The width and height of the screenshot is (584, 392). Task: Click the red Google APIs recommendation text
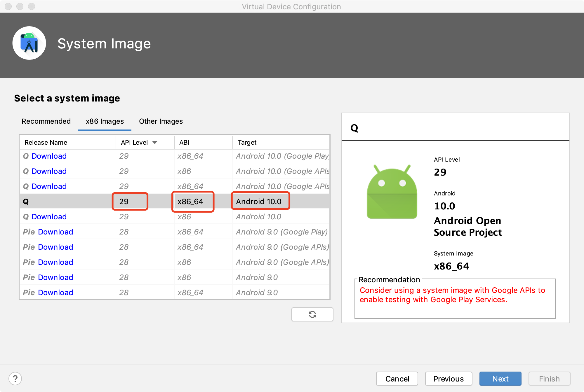pyautogui.click(x=452, y=295)
